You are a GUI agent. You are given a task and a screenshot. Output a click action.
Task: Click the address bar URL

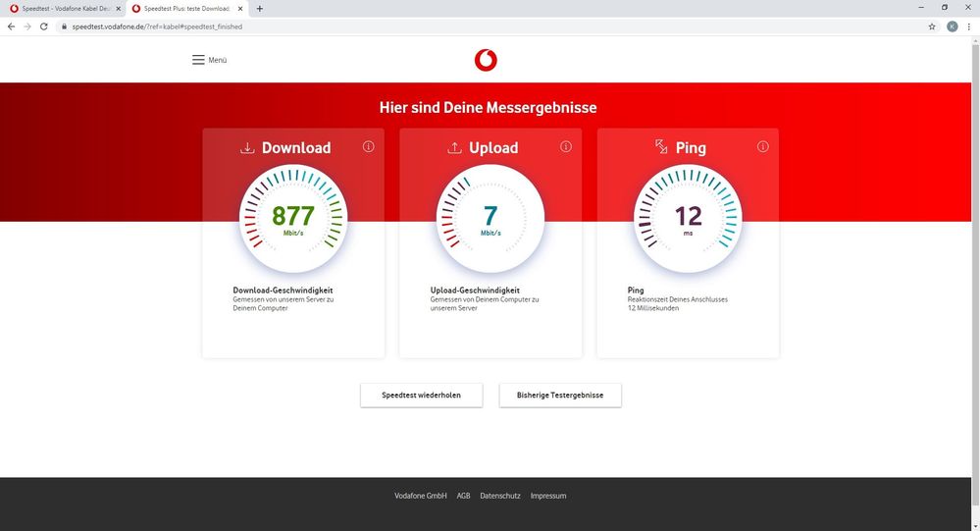[x=157, y=27]
